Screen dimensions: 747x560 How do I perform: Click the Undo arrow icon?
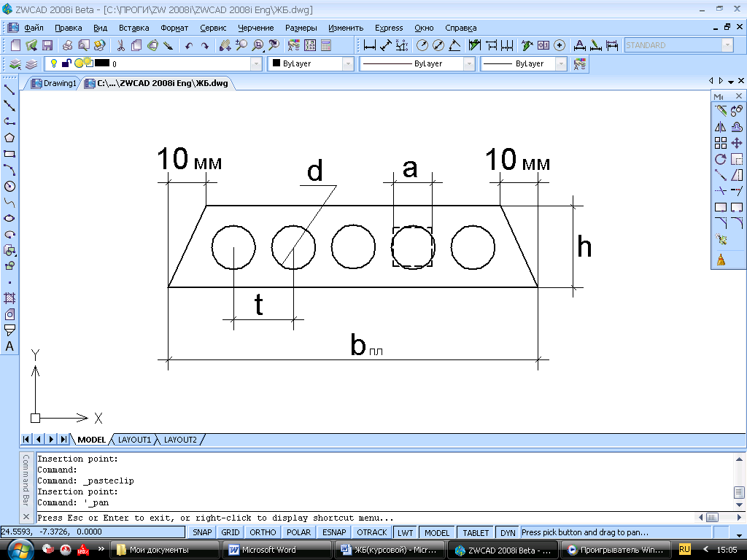pos(189,45)
